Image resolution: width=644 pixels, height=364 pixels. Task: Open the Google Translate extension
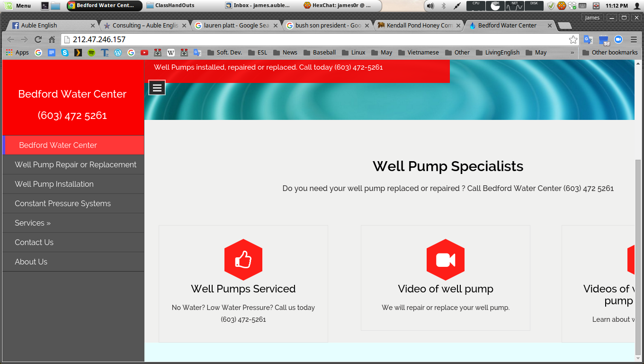pos(589,39)
